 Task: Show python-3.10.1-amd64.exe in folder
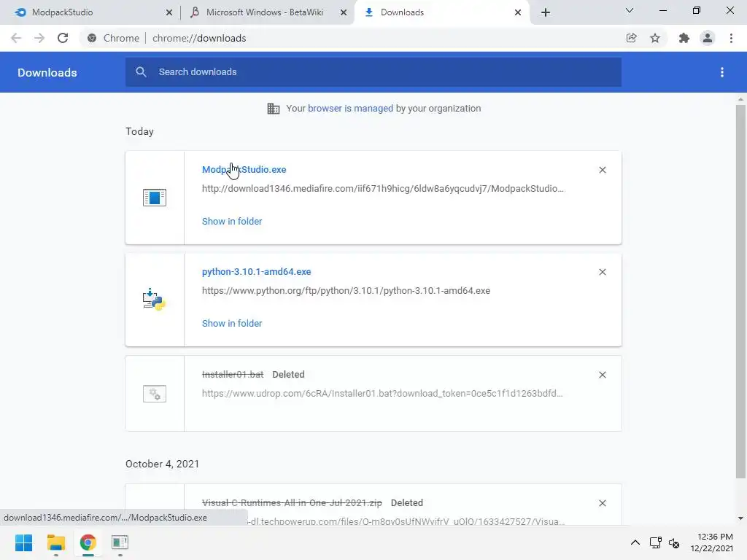tap(232, 323)
